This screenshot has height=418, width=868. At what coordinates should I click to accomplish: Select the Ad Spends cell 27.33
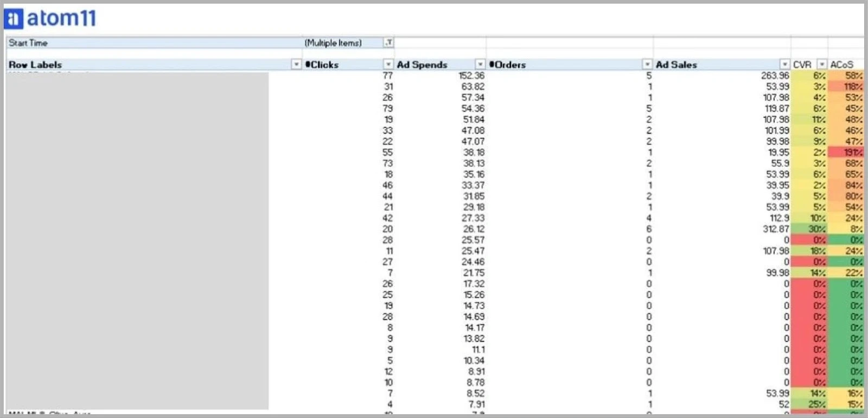click(x=473, y=218)
